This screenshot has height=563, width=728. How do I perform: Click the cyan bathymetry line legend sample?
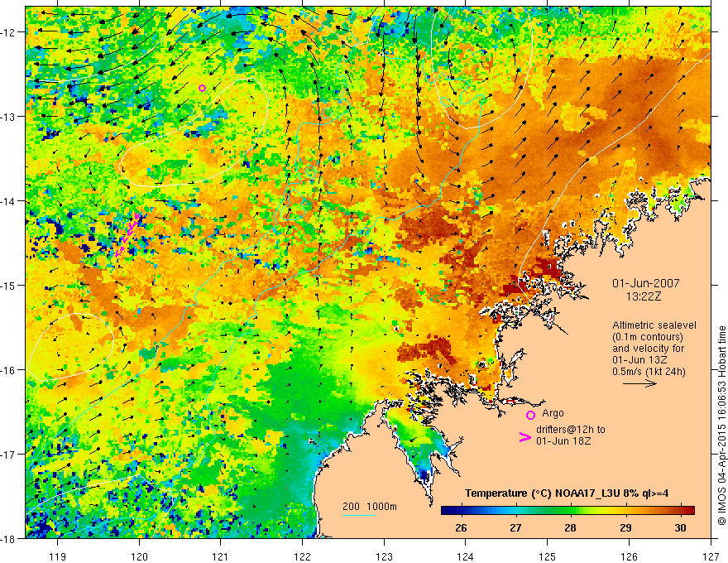(x=359, y=515)
